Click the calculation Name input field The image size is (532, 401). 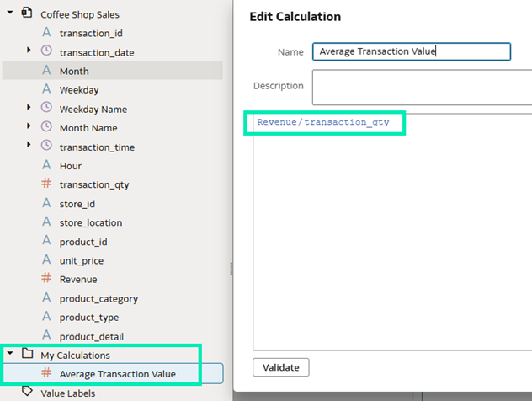411,51
